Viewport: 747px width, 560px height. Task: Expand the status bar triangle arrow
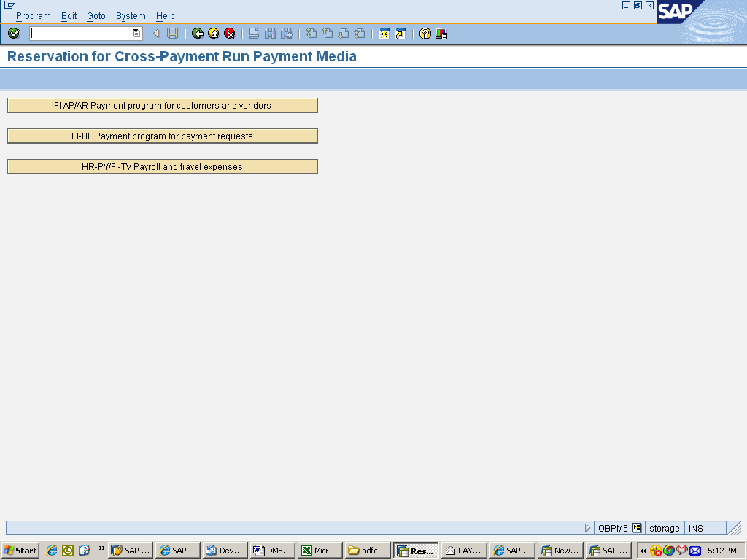[588, 528]
